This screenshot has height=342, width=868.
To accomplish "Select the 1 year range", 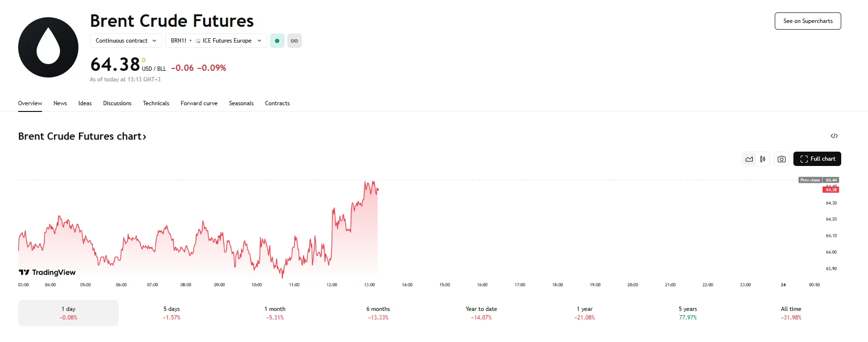I will point(584,313).
